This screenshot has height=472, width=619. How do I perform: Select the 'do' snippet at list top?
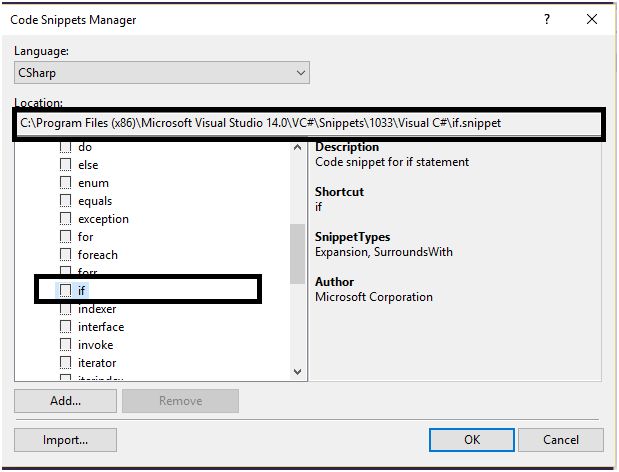85,147
